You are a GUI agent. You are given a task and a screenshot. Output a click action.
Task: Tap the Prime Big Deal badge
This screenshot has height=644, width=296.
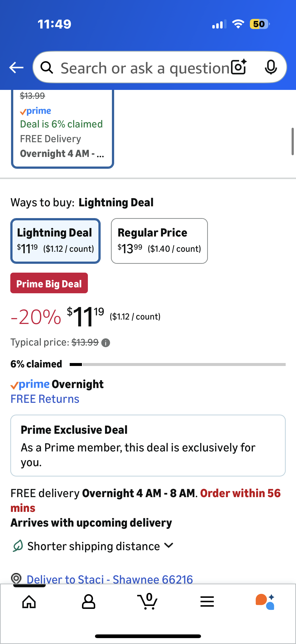pyautogui.click(x=49, y=284)
